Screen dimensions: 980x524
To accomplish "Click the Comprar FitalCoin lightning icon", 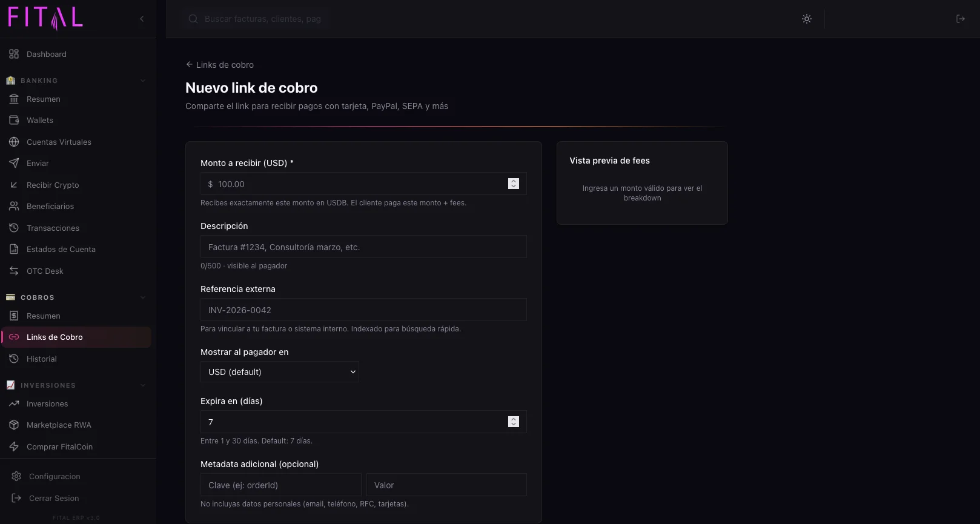I will click(14, 446).
